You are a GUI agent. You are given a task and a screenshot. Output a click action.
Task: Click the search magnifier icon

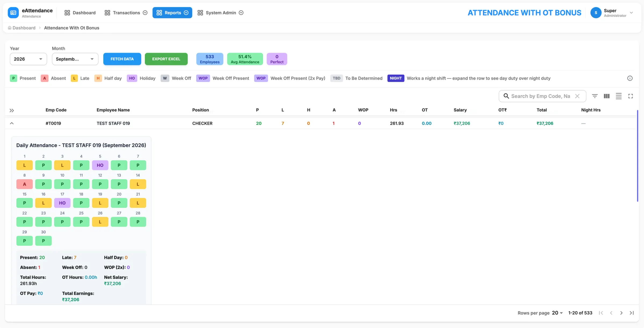(x=506, y=96)
